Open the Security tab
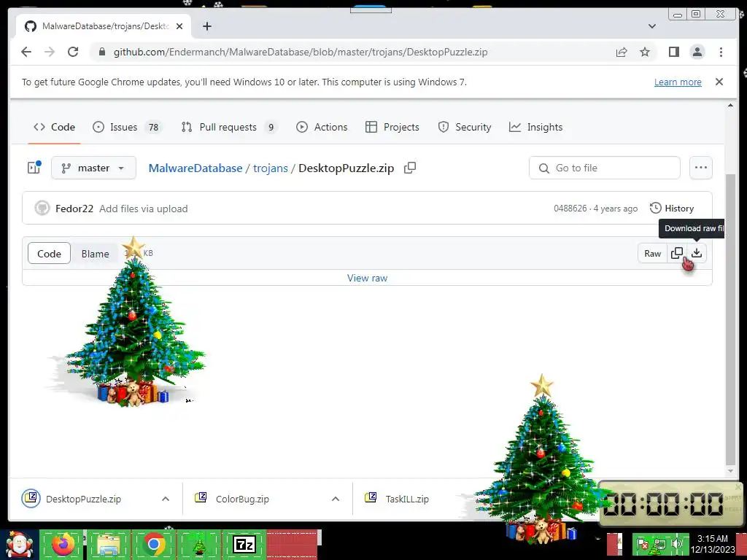The height and width of the screenshot is (560, 747). 465,127
